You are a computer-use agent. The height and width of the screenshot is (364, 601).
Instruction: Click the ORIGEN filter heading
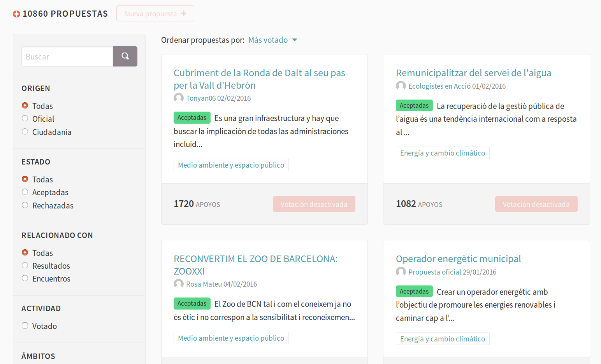[x=36, y=88]
